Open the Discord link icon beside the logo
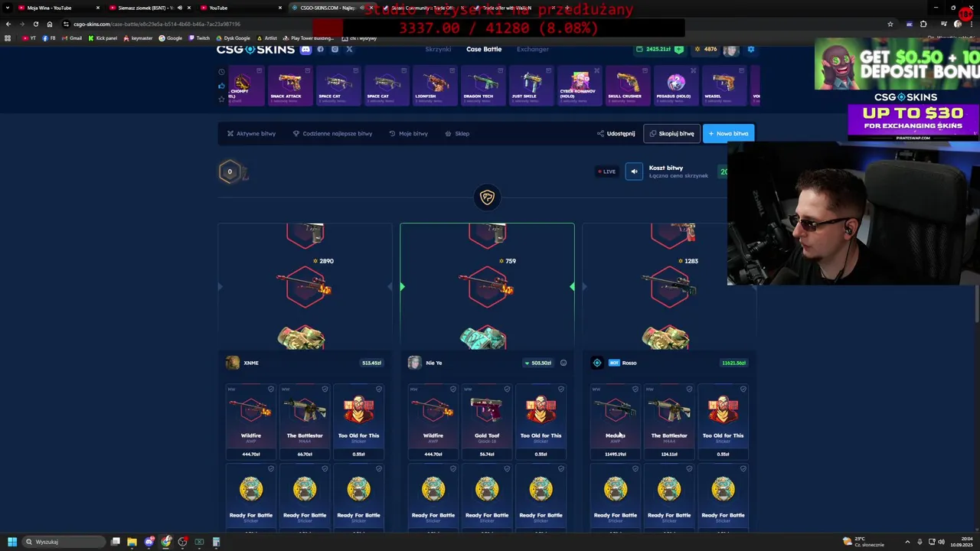Viewport: 980px width, 551px height. click(x=305, y=49)
